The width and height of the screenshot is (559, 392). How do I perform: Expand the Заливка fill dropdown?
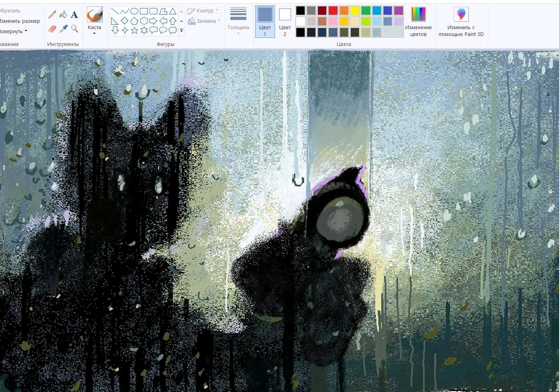(x=204, y=21)
